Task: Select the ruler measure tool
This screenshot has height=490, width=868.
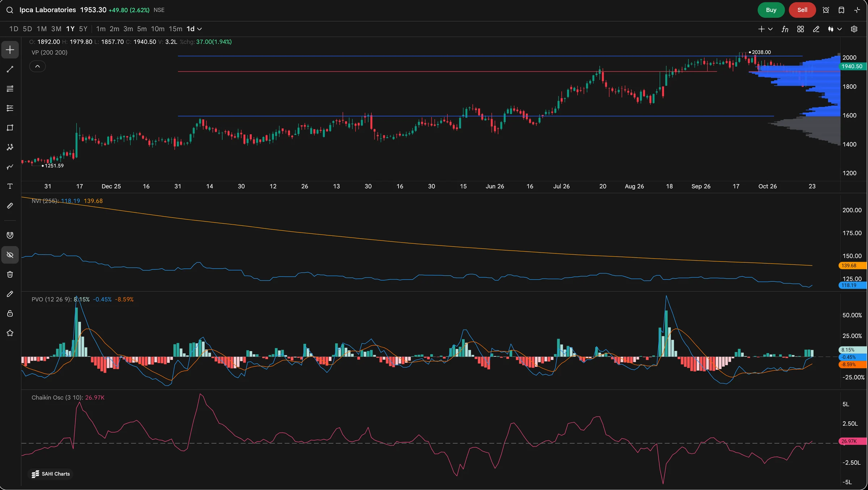Action: [x=10, y=206]
